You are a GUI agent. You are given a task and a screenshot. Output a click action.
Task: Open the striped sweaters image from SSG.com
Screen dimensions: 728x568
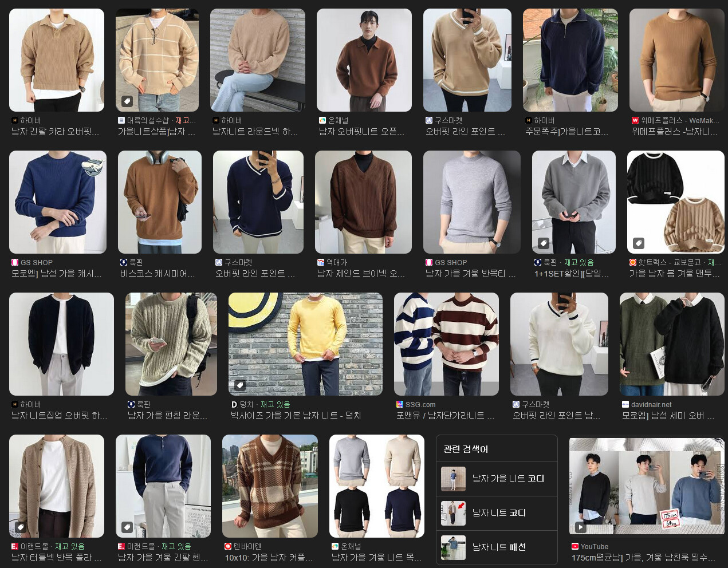[446, 344]
